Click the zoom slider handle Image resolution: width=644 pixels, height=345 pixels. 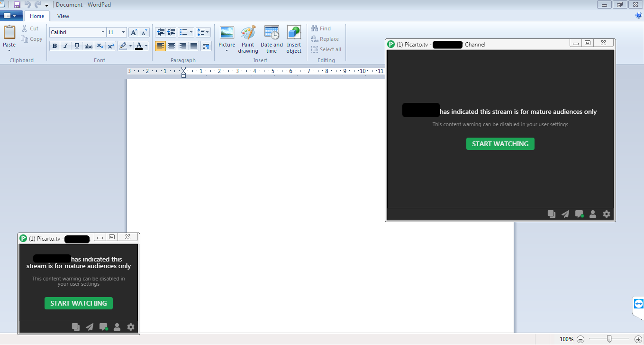(609, 339)
